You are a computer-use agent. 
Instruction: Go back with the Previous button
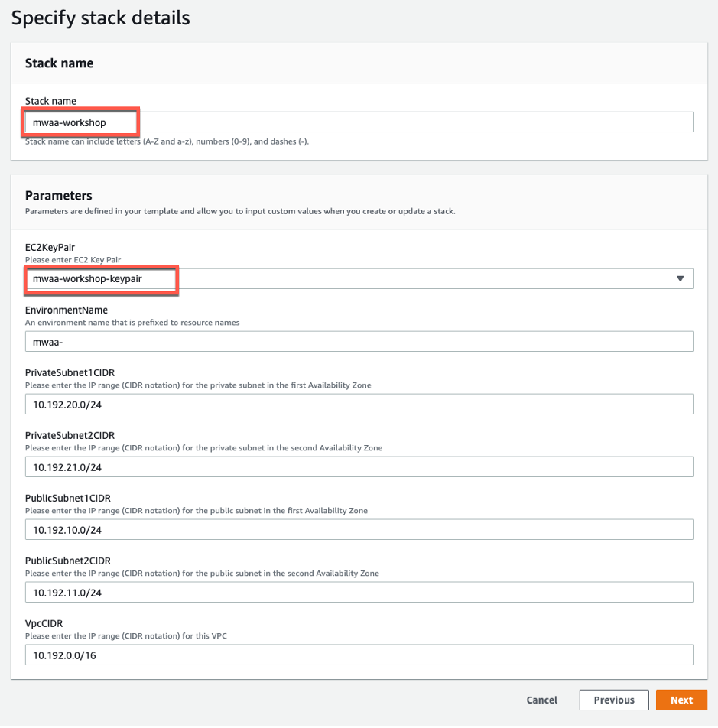tap(614, 700)
